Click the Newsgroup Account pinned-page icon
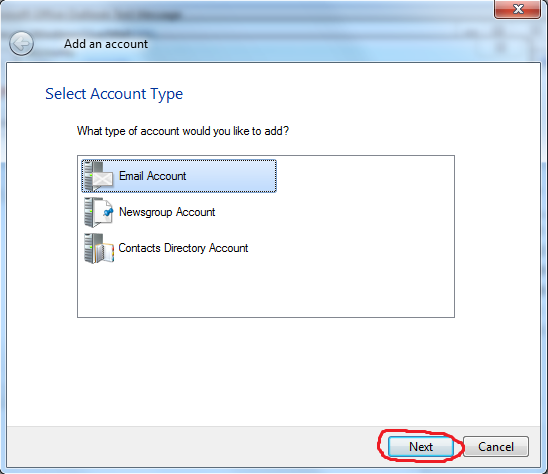 (99, 212)
